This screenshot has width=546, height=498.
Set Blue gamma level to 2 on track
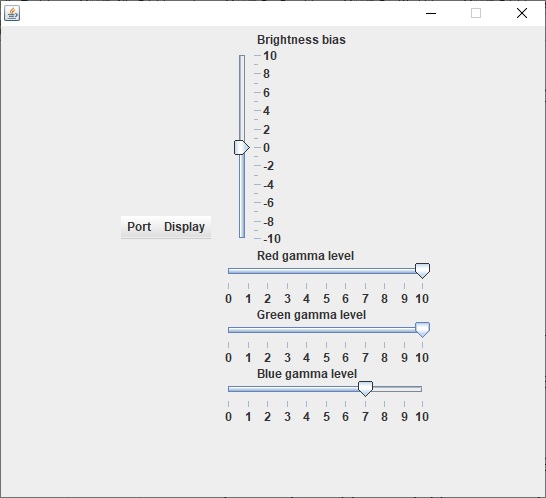pyautogui.click(x=267, y=389)
